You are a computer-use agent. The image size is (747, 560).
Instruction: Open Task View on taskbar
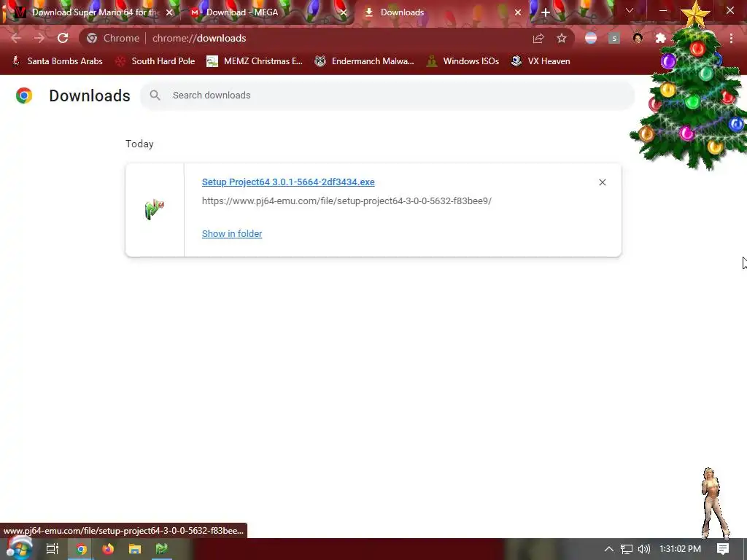pyautogui.click(x=53, y=549)
